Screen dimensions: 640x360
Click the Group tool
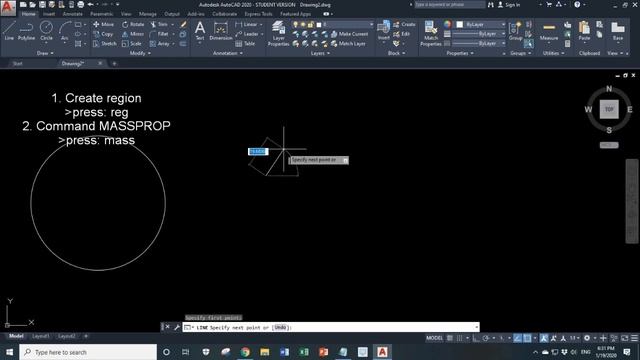click(516, 31)
